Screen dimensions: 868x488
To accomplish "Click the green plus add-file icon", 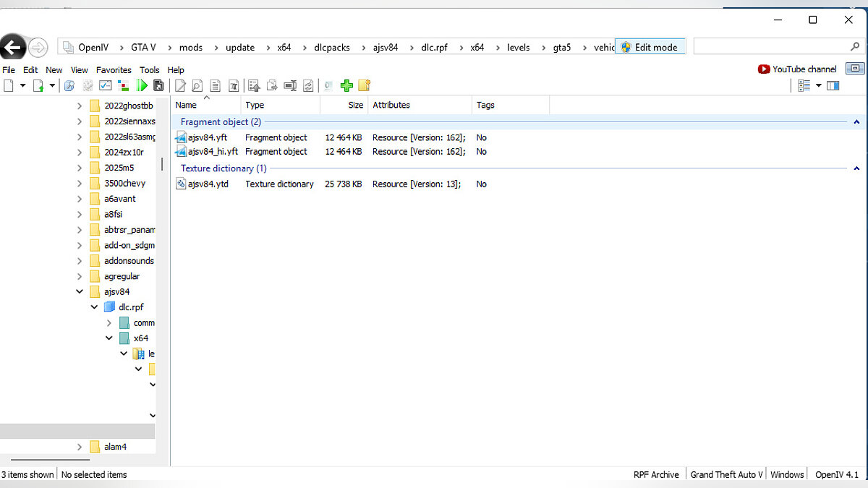I will coord(346,85).
